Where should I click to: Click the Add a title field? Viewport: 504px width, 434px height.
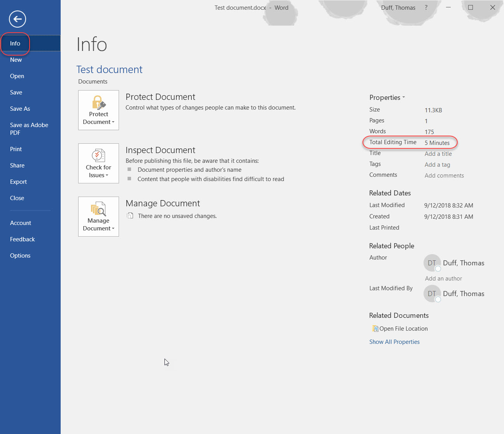(438, 154)
